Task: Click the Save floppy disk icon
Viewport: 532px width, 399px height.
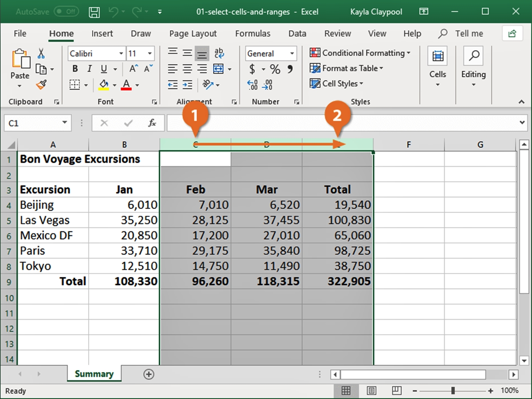Action: [x=94, y=12]
